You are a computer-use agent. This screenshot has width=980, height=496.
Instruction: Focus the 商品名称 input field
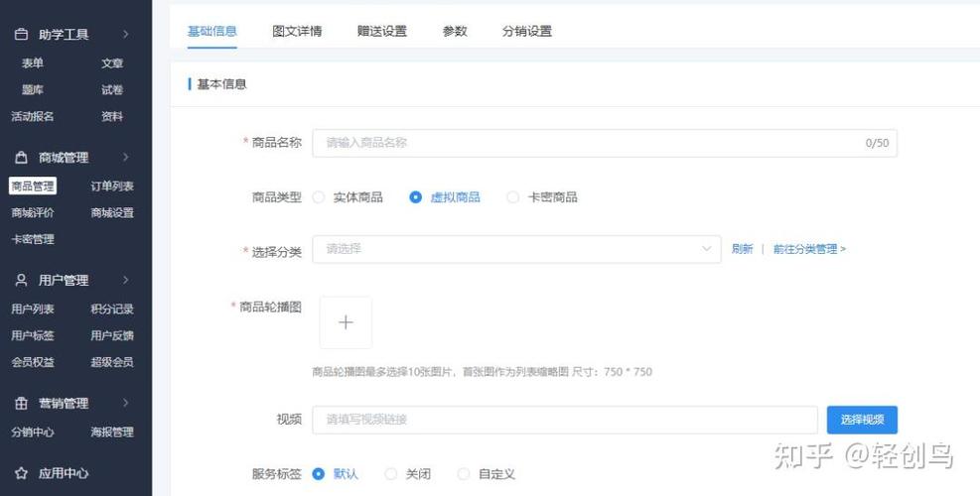[605, 143]
